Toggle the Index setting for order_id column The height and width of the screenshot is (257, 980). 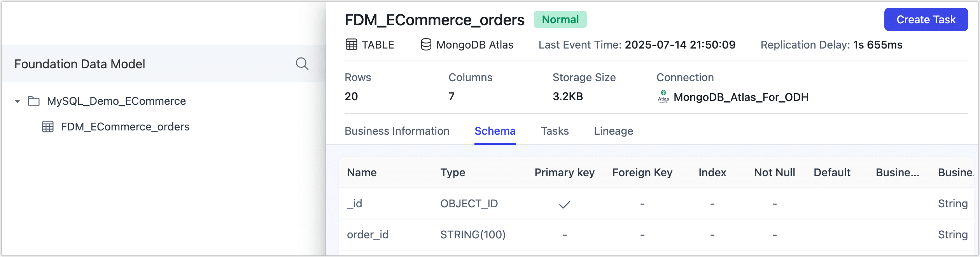click(x=712, y=234)
